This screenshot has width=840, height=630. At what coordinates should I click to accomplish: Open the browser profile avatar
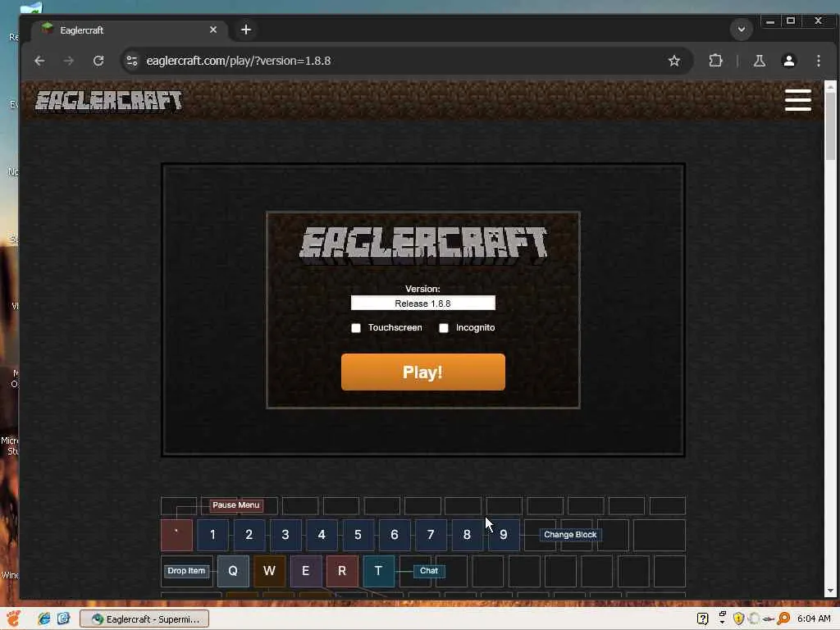[x=788, y=61]
